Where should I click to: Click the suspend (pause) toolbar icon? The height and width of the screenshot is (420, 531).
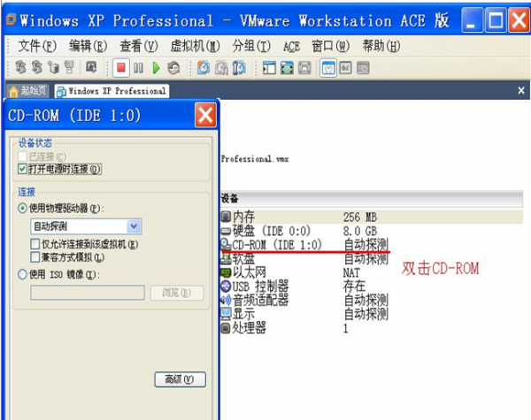[x=138, y=68]
